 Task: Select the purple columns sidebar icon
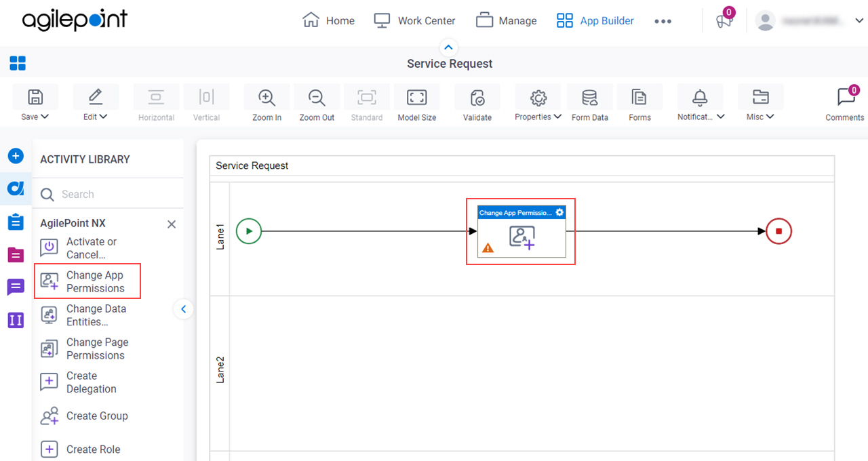[x=16, y=320]
